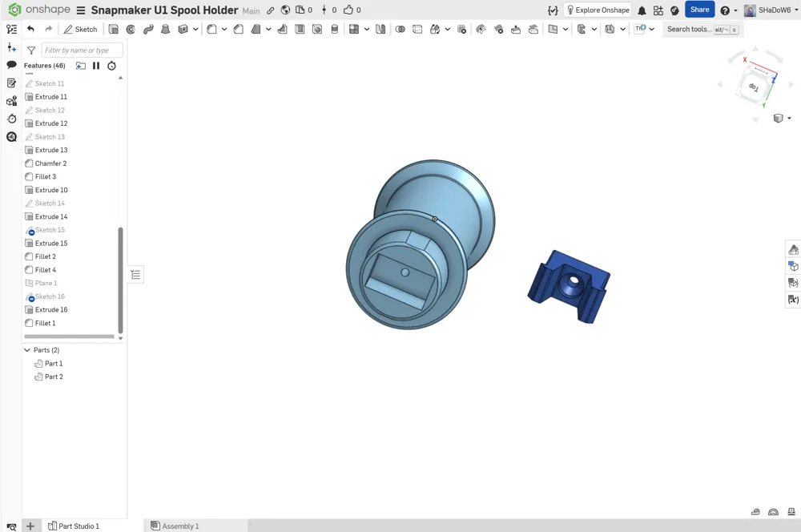Select the Frame tool icon

click(582, 29)
